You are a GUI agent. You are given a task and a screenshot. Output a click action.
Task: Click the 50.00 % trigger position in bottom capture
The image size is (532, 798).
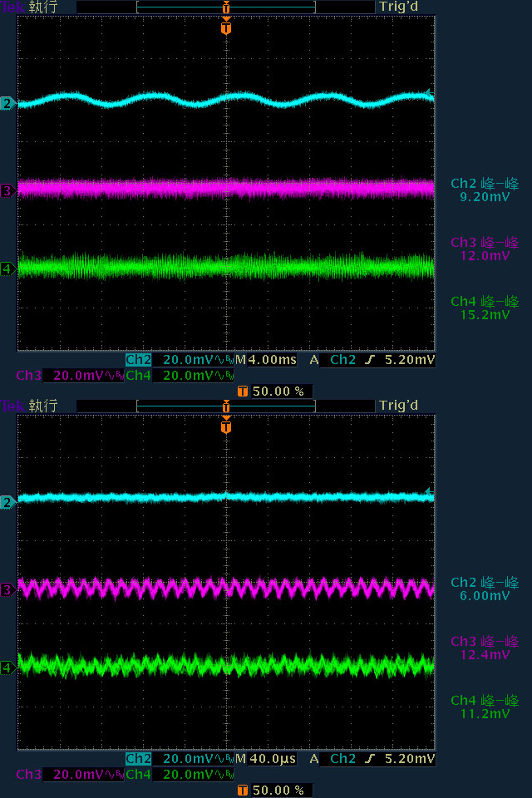click(x=278, y=791)
